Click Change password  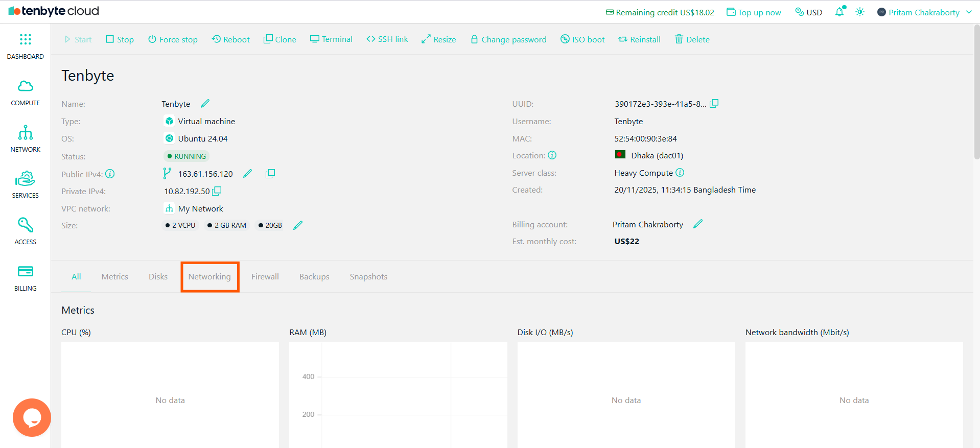pyautogui.click(x=508, y=39)
